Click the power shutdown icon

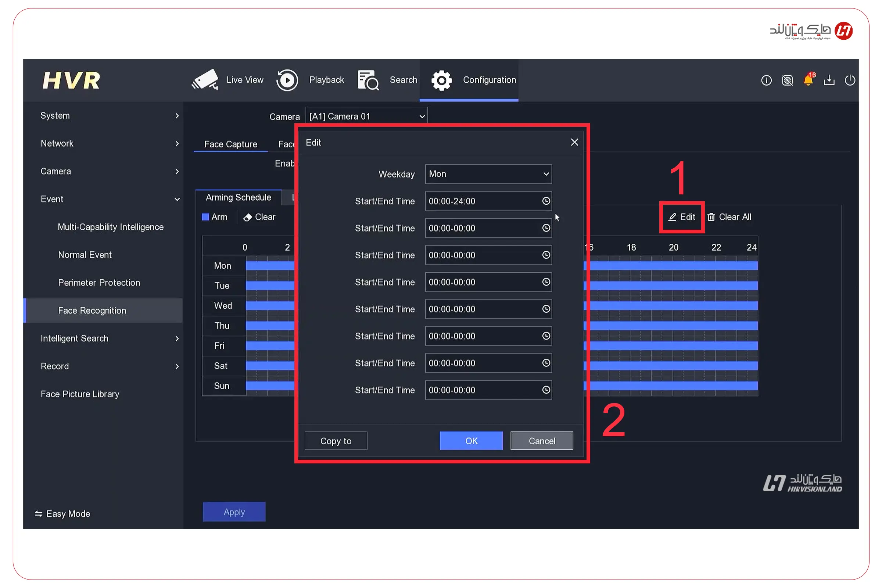pos(850,80)
